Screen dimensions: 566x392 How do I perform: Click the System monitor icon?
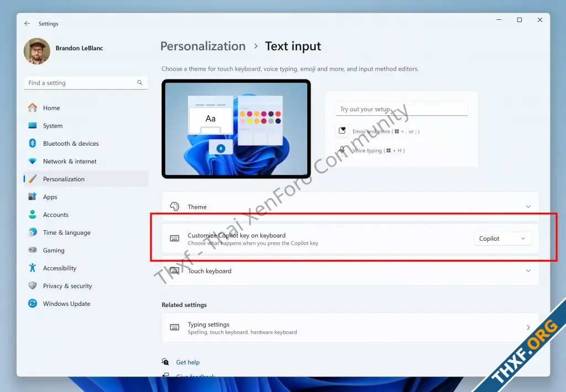click(33, 125)
